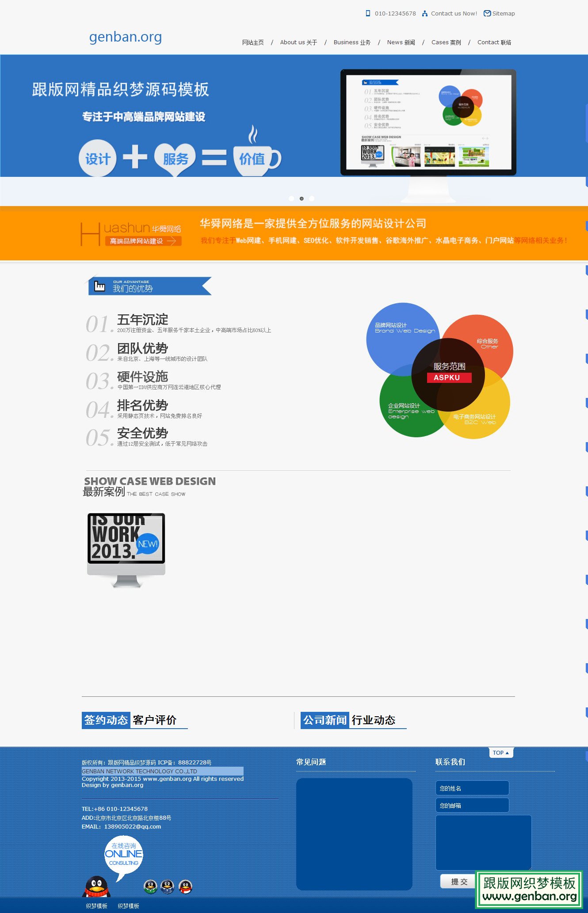Click the genban.org site logo
Viewport: 588px width, 913px height.
(126, 37)
